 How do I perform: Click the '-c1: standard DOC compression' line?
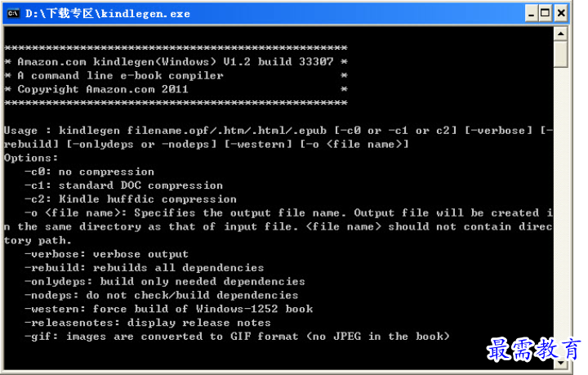(123, 185)
